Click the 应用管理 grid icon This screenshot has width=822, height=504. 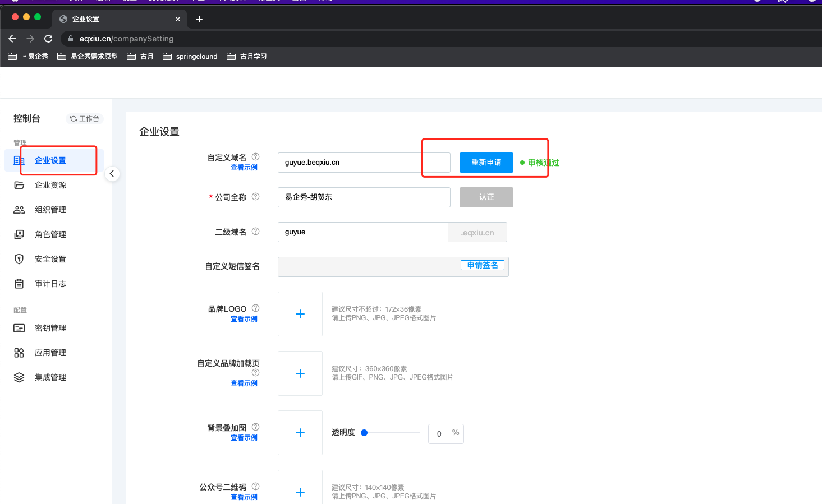19,353
